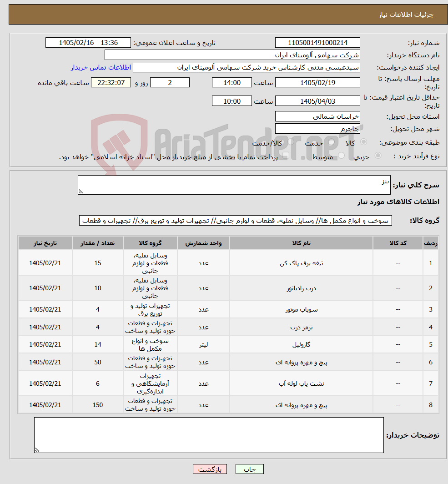The image size is (448, 484).
Task: Click the price validity time 10:00
Action: point(232,101)
